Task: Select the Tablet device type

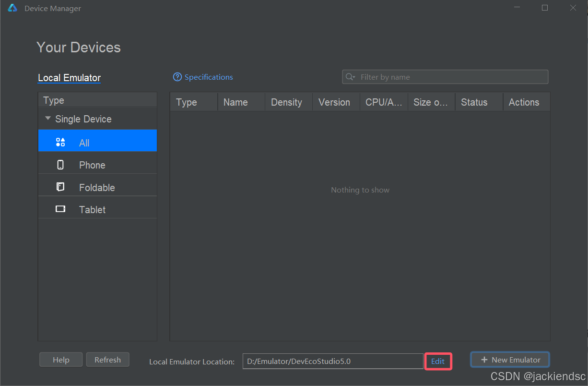Action: pos(97,207)
